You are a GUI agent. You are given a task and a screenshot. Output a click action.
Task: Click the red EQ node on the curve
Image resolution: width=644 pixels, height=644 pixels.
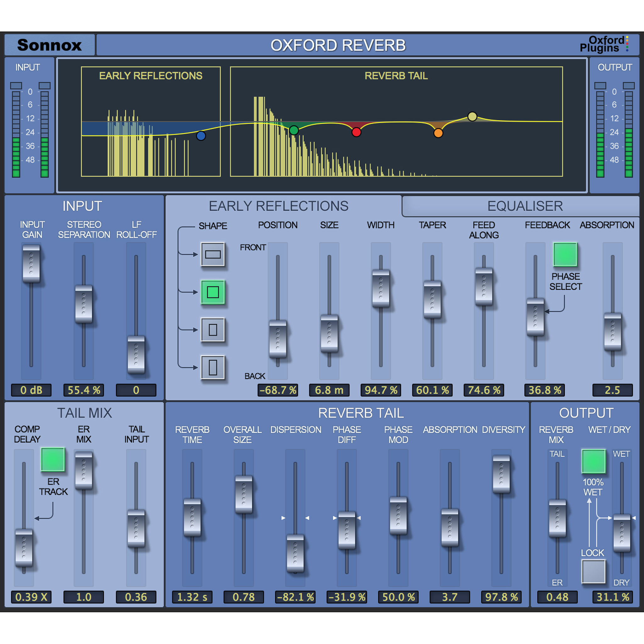point(356,132)
